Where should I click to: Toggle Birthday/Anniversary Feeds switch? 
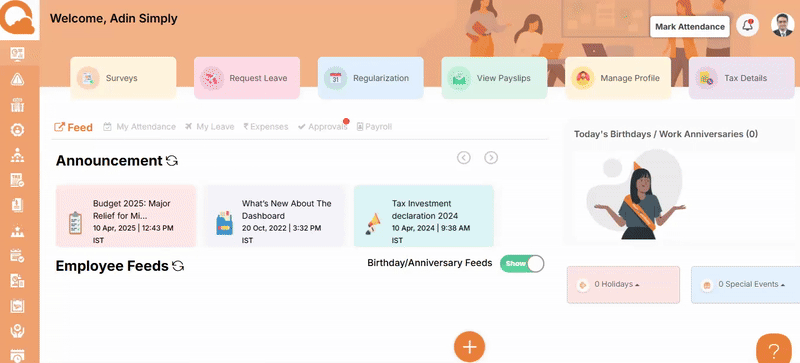[522, 263]
